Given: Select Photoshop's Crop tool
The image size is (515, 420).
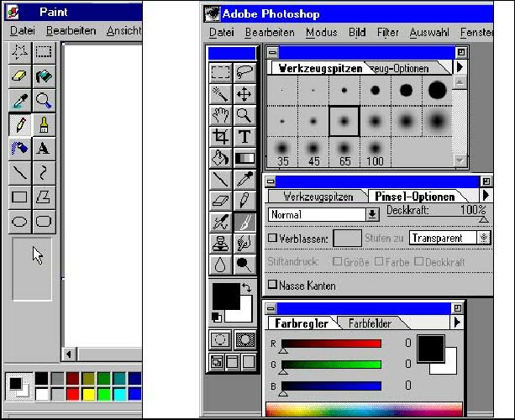Looking at the screenshot, I should click(x=220, y=137).
